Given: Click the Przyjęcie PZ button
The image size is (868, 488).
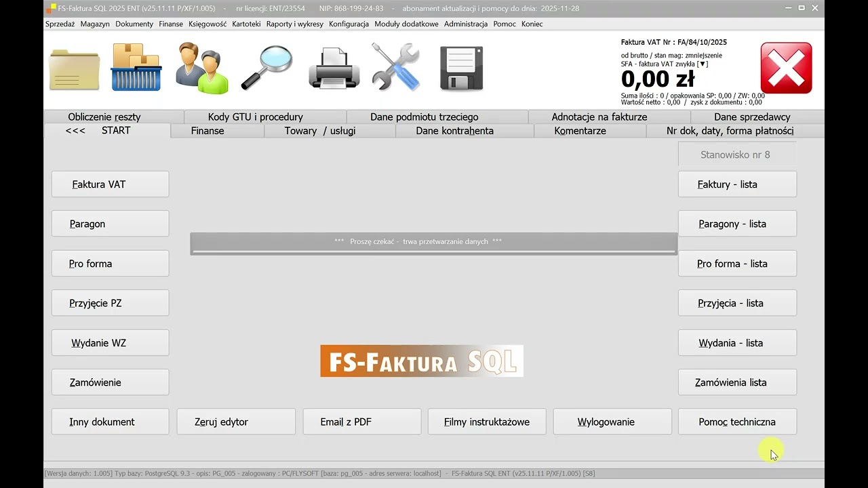Looking at the screenshot, I should (x=111, y=303).
